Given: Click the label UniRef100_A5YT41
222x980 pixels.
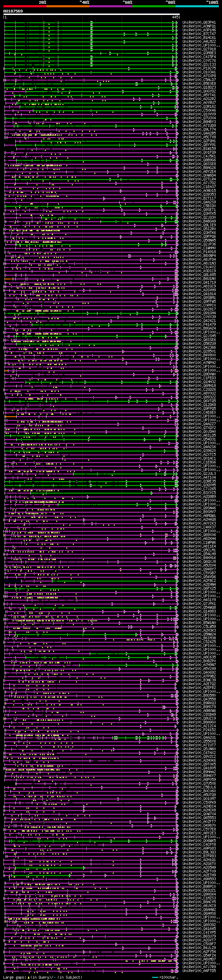Looking at the screenshot, I should [x=199, y=95].
